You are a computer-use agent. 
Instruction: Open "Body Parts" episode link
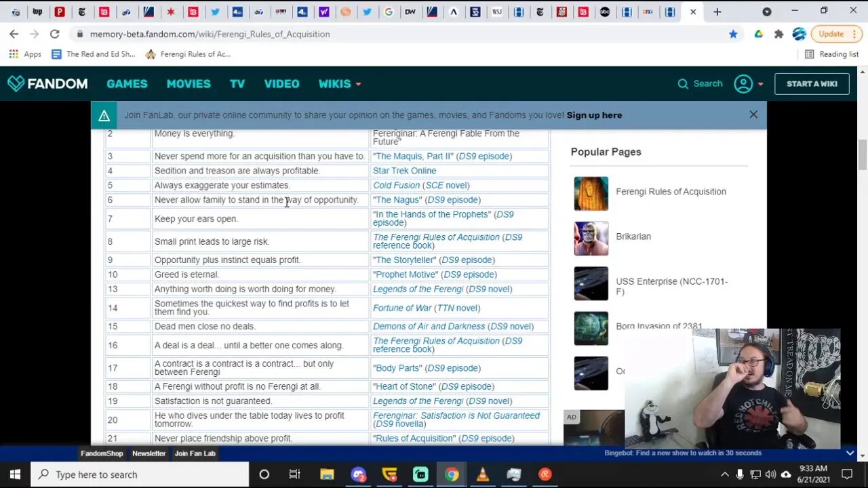point(397,368)
